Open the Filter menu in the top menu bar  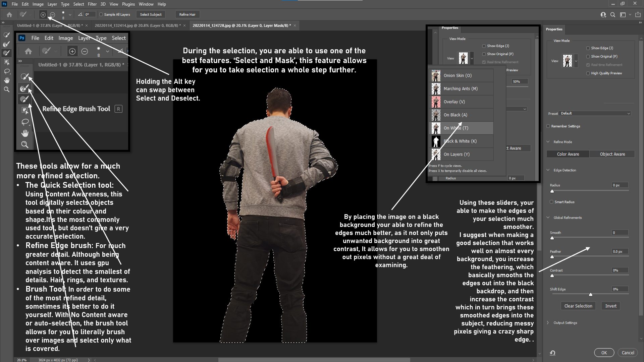[92, 4]
